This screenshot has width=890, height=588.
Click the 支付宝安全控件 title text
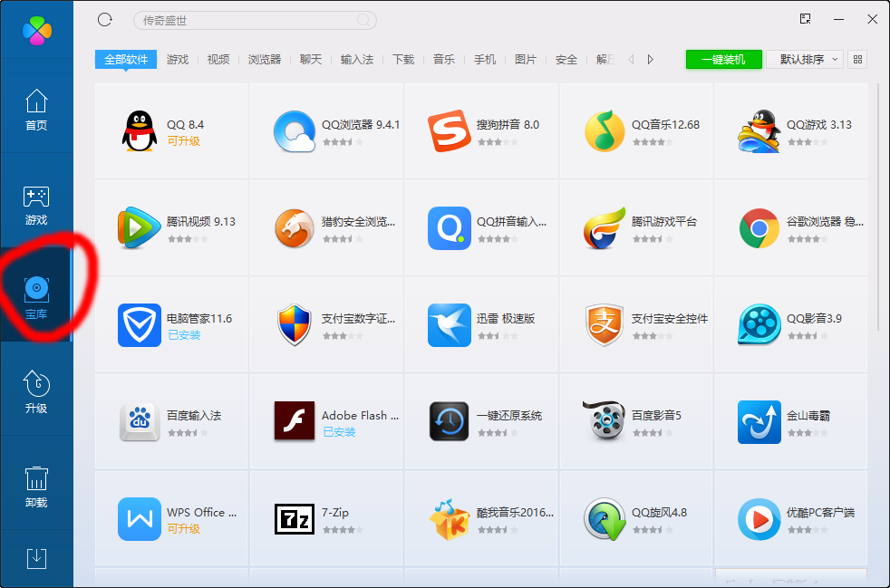click(x=670, y=318)
